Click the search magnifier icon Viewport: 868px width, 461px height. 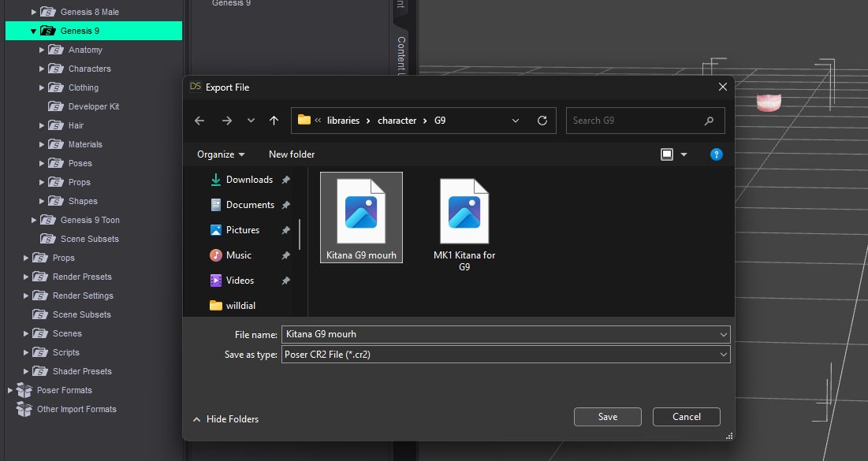pos(709,121)
